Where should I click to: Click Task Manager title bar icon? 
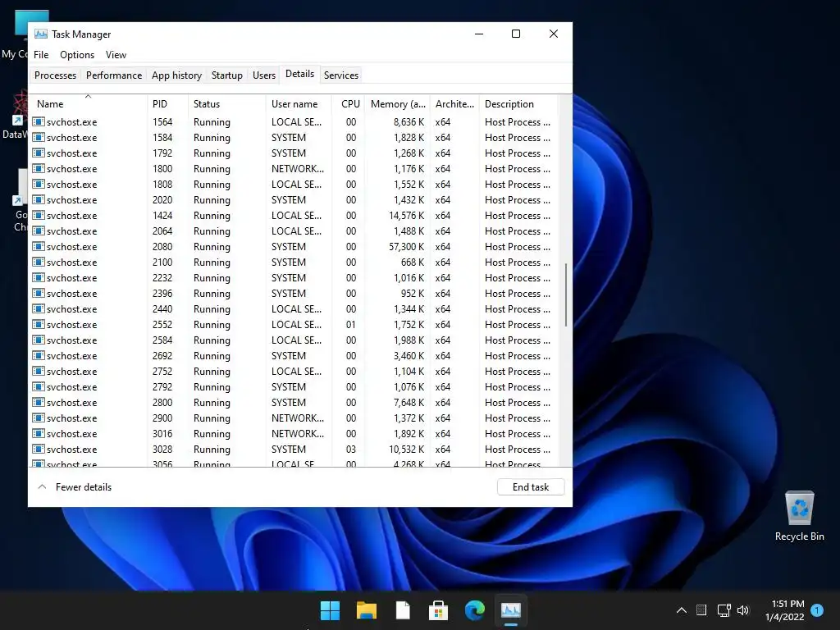point(41,34)
